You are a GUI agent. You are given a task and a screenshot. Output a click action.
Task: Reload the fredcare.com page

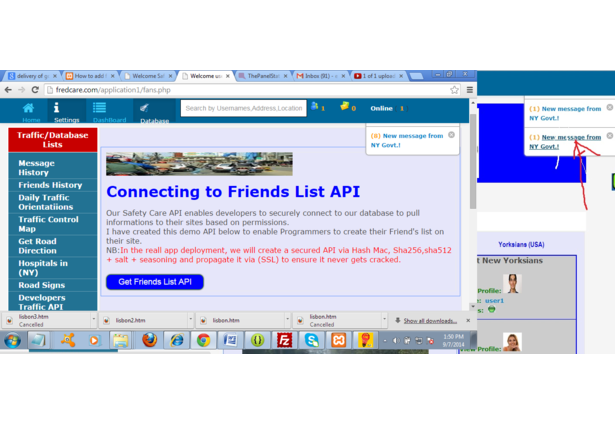(35, 90)
